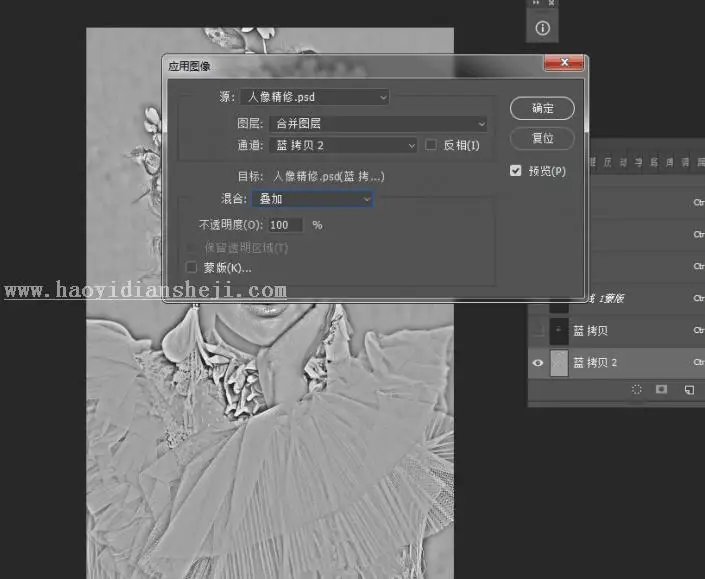The image size is (705, 579).
Task: Select the 蓝 拷贝 2 channel name
Action: point(595,363)
